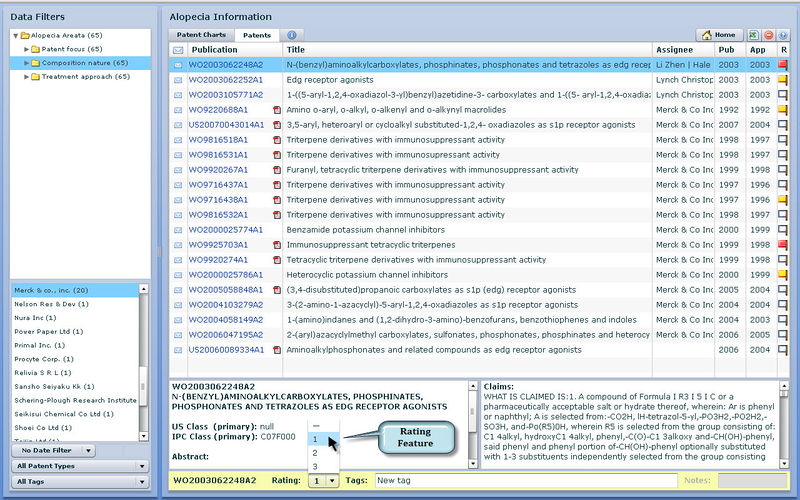Image resolution: width=800 pixels, height=500 pixels.
Task: Open PDF icon for US20070043014A1
Action: 278,125
